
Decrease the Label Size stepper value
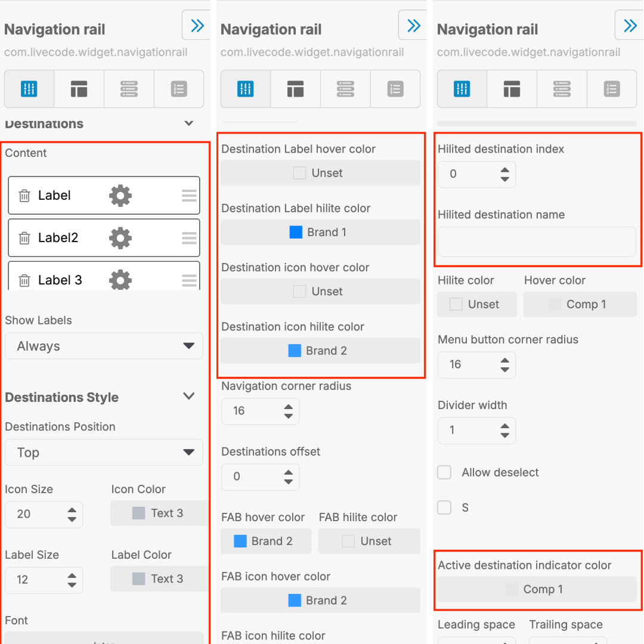pos(72,585)
